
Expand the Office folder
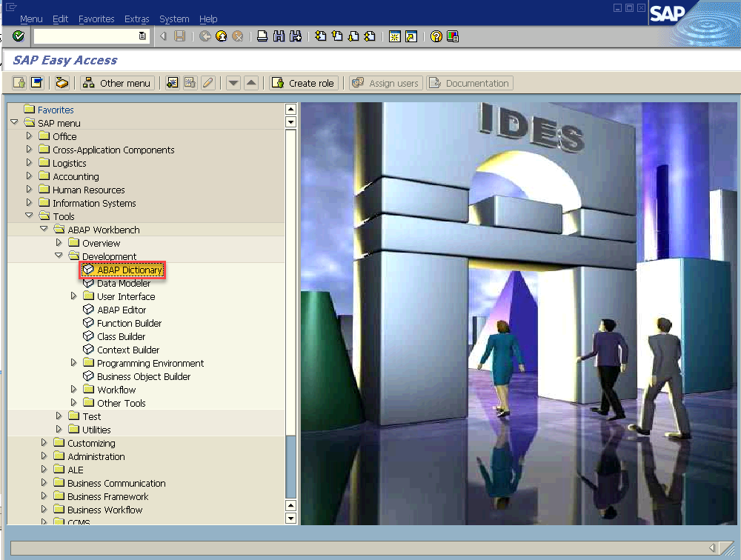[x=29, y=136]
